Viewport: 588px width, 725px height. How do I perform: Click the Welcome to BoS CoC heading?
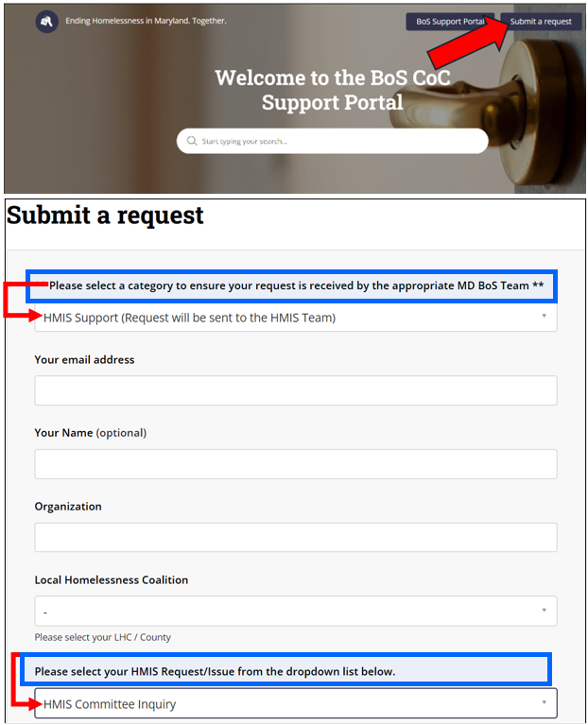[332, 90]
